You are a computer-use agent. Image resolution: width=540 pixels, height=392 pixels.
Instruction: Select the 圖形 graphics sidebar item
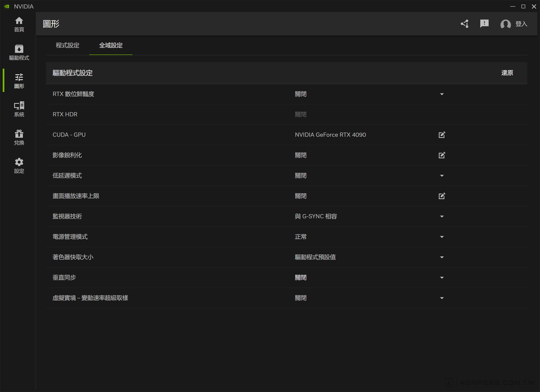point(19,81)
